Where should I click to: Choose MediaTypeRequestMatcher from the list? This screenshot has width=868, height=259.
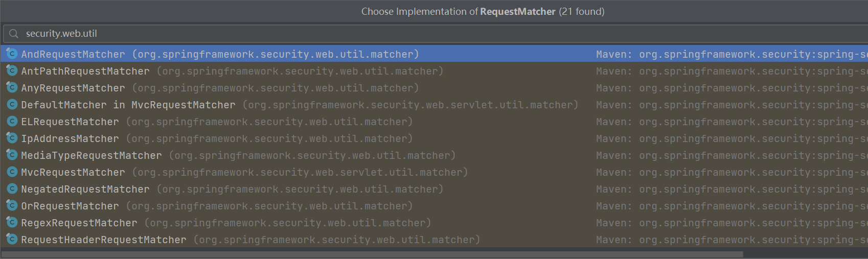click(x=434, y=155)
